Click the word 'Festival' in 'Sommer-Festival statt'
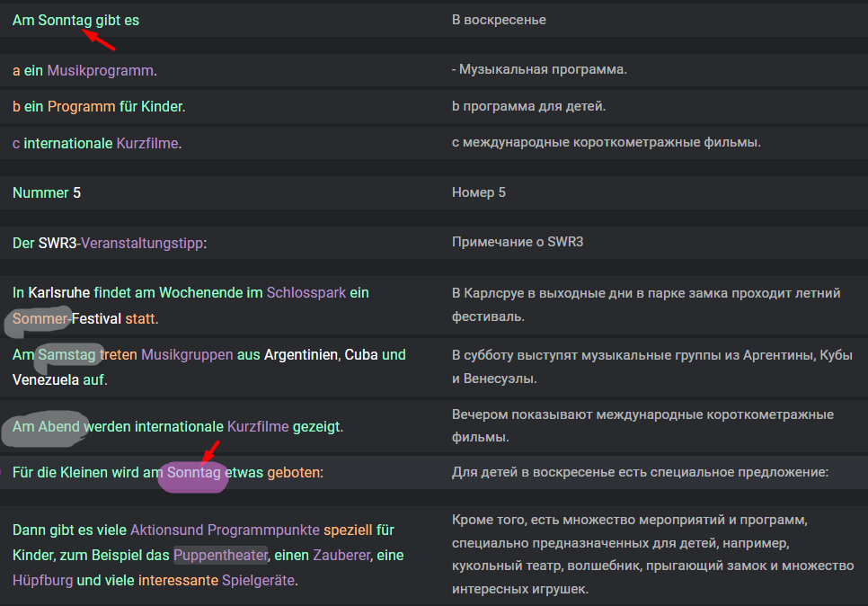Screen dimensions: 868x606 96,319
